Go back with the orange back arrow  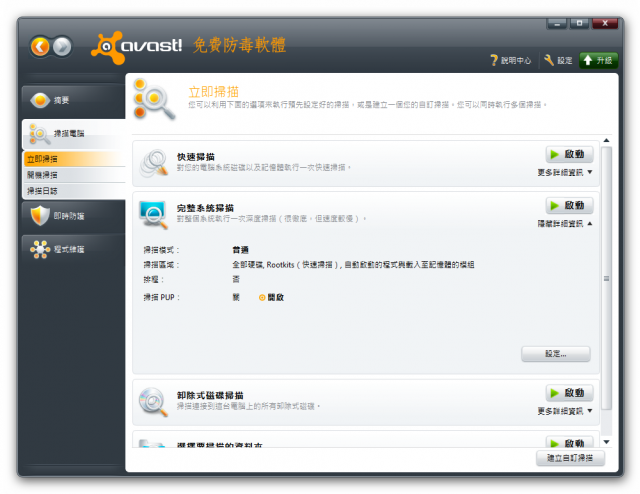(40, 47)
